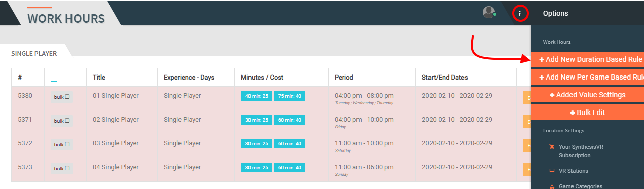
Task: Click the 75 min: 40 price tag
Action: coord(290,96)
